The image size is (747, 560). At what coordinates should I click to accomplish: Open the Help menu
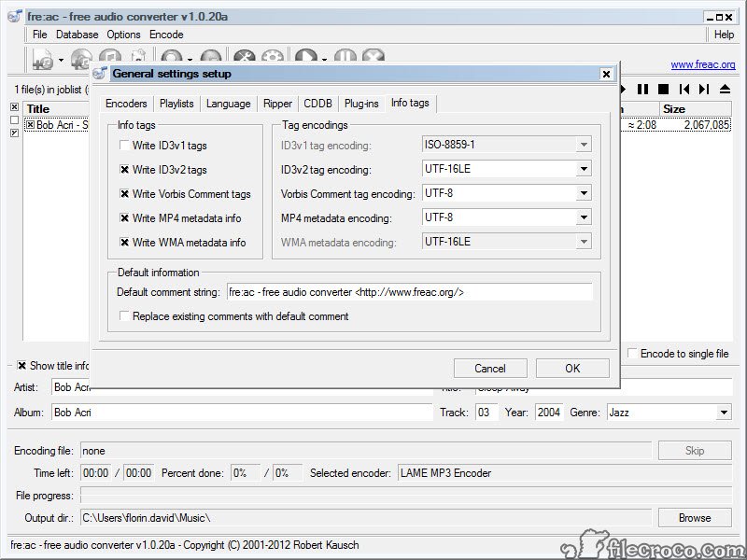pos(724,35)
